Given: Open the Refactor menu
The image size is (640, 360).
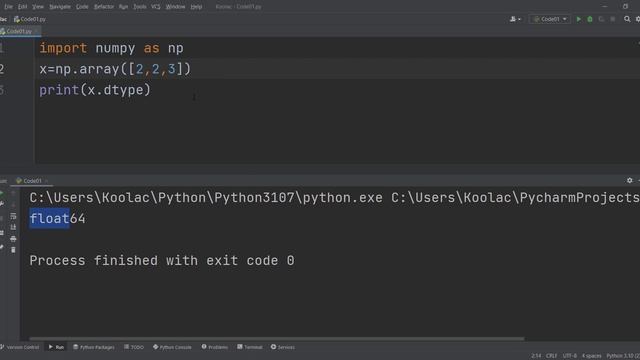Looking at the screenshot, I should 104,7.
